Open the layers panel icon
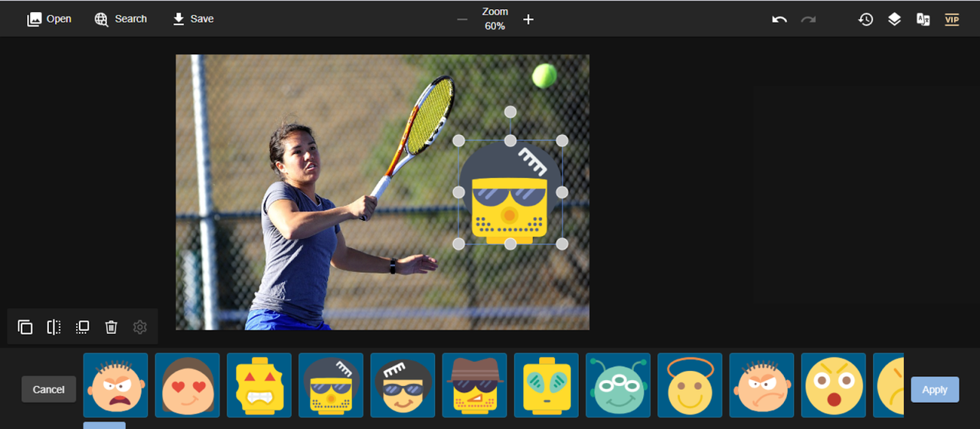Image resolution: width=980 pixels, height=429 pixels. [x=894, y=19]
